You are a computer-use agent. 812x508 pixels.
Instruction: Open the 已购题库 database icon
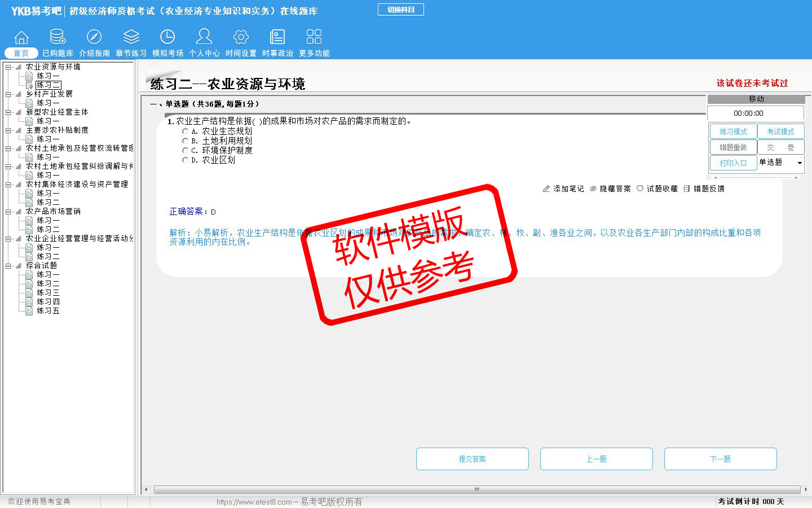tap(58, 37)
